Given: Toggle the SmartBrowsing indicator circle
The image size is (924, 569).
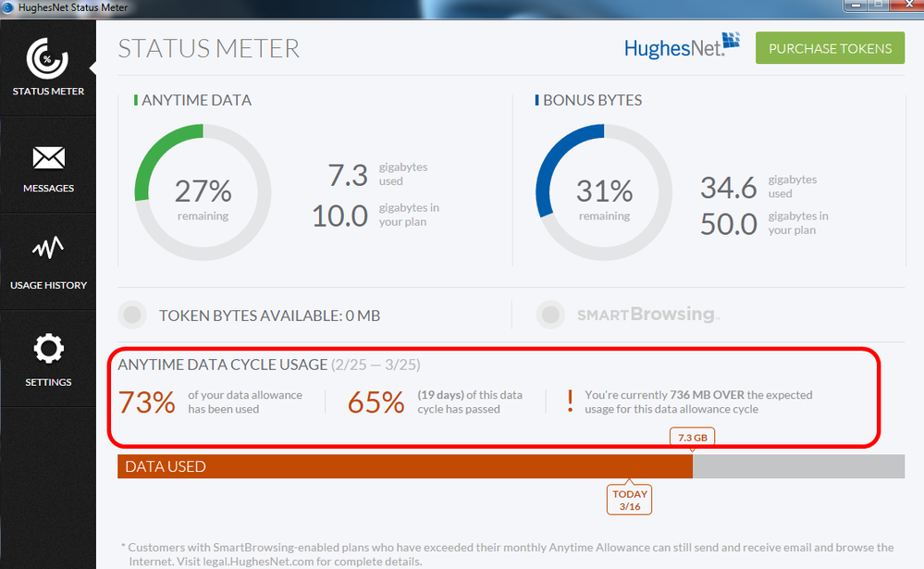Looking at the screenshot, I should tap(549, 315).
